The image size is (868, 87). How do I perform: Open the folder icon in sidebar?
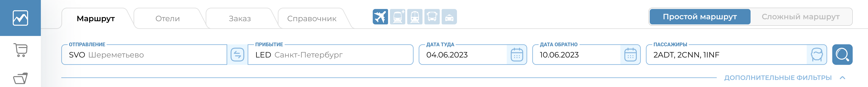[20, 78]
